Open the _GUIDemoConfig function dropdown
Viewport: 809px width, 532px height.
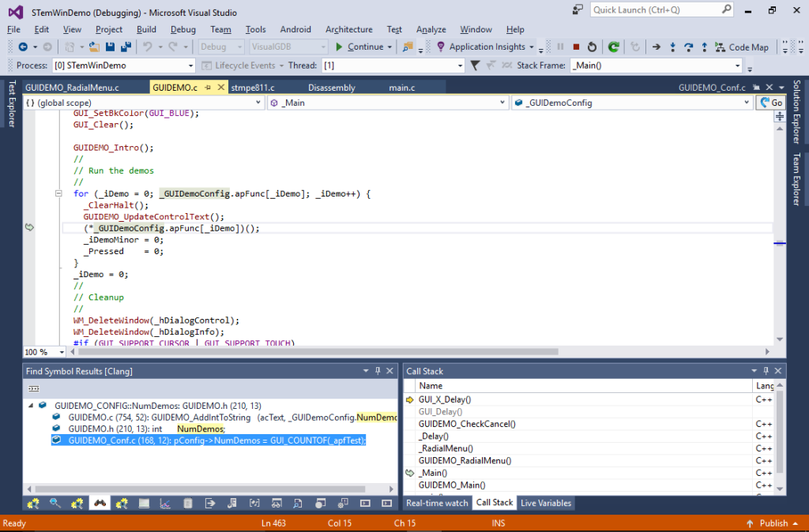pyautogui.click(x=749, y=102)
